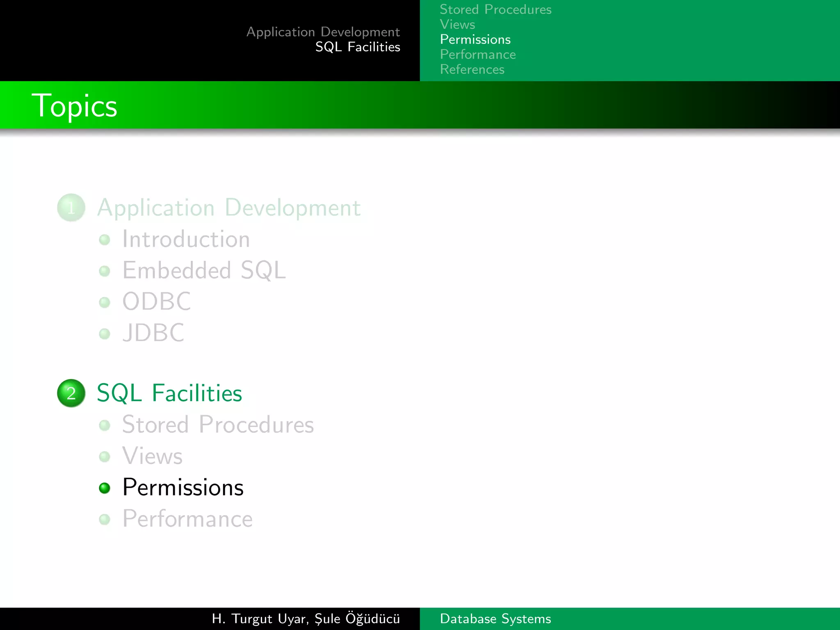Go to Views in header navigation
This screenshot has height=630, width=840.
coord(457,25)
